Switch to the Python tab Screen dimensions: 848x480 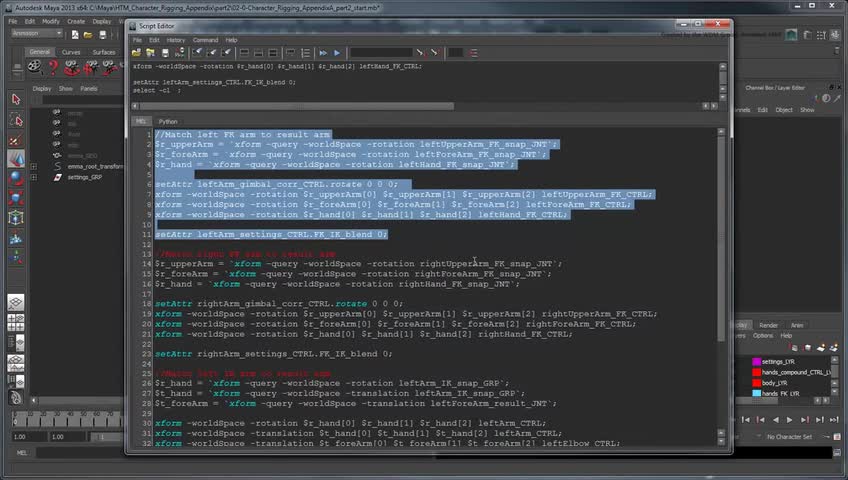(168, 122)
